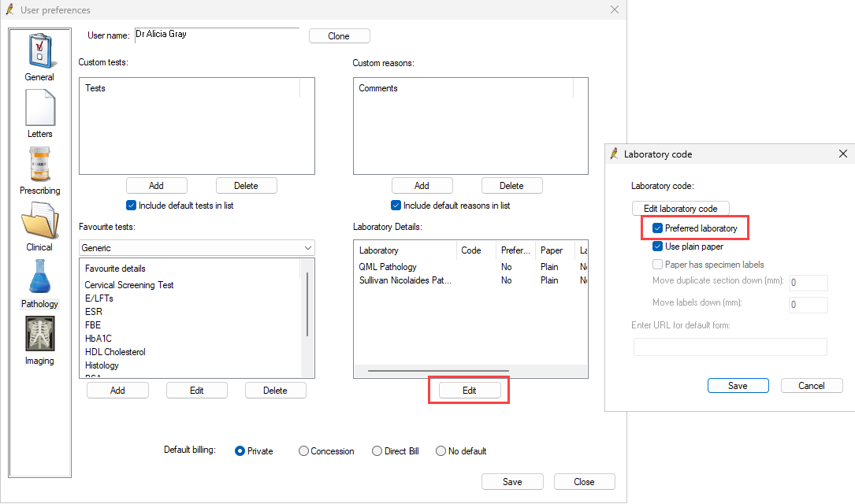
Task: Click Edit laboratory code button
Action: tap(680, 209)
